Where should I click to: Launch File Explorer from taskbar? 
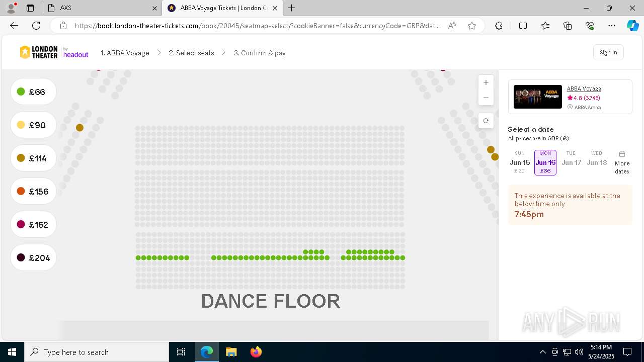231,352
